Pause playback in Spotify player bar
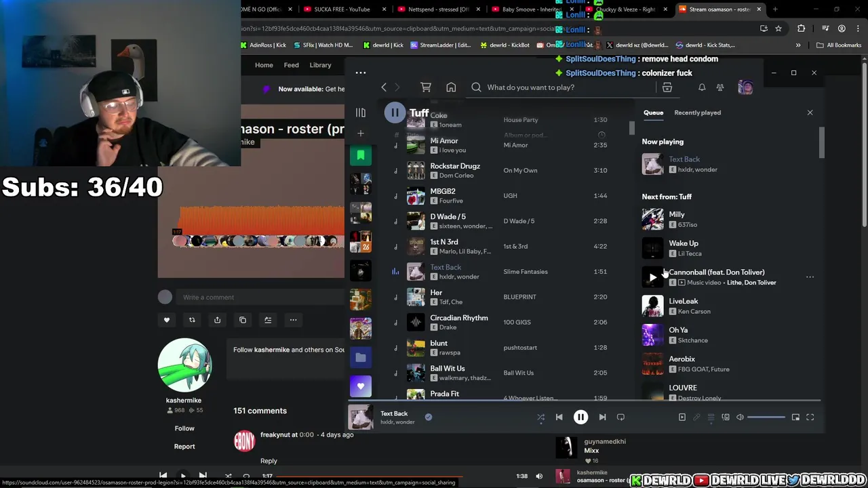868x488 pixels. (580, 418)
